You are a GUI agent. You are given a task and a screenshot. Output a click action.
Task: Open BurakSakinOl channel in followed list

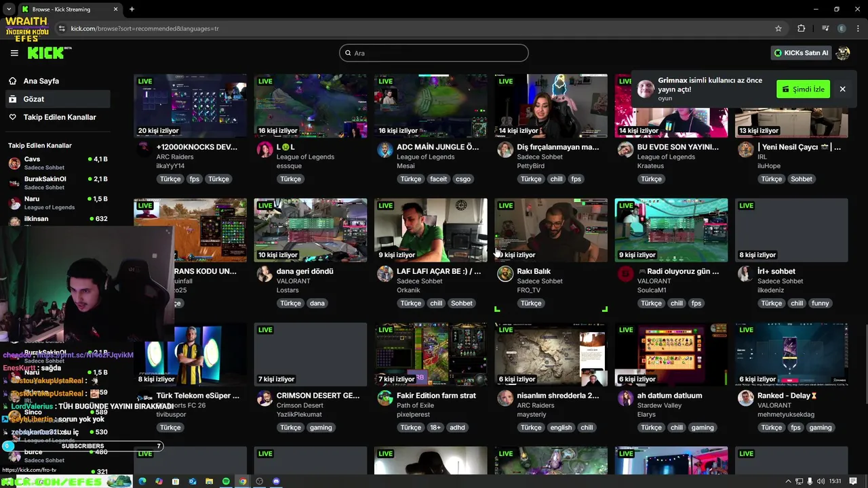[x=58, y=183]
